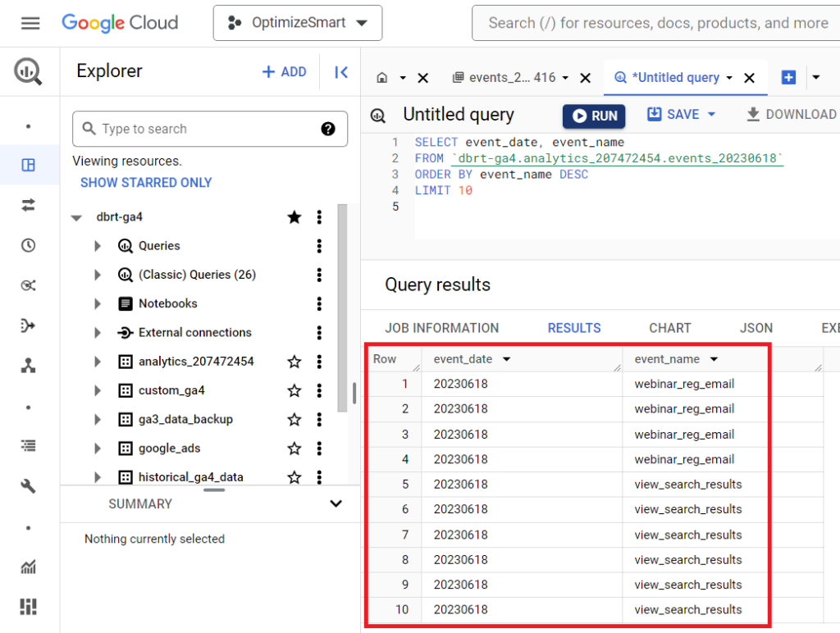Open the OptimizeSmart project selector dropdown

pos(297,23)
